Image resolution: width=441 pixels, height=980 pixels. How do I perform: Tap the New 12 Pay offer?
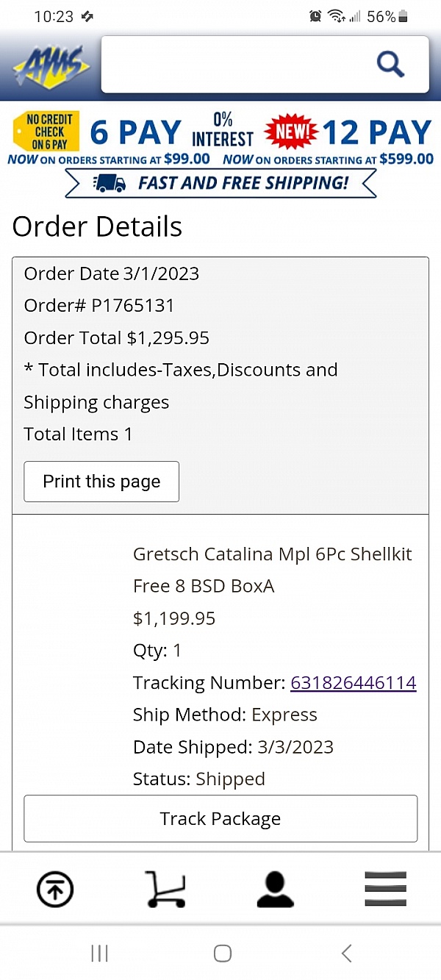coord(349,132)
